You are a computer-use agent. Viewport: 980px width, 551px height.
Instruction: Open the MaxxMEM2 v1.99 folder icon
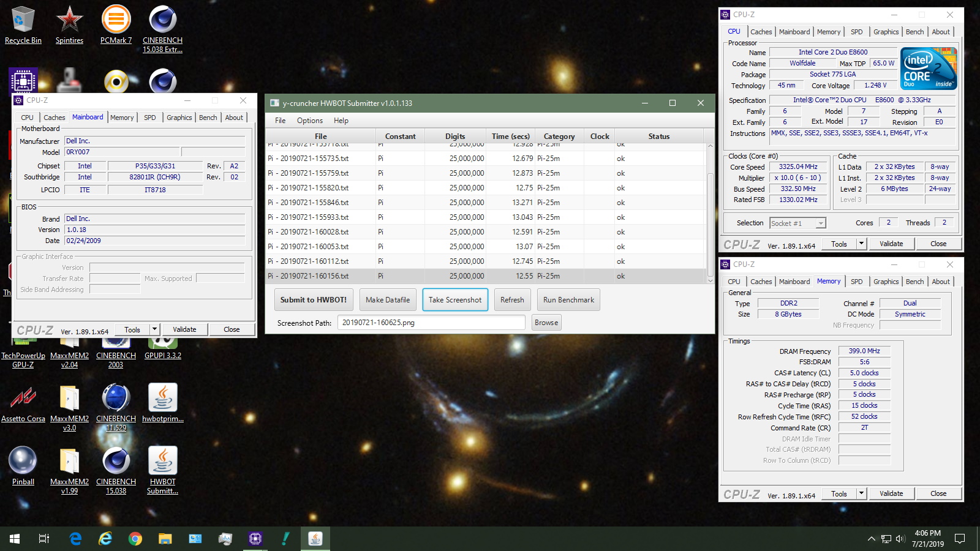69,470
